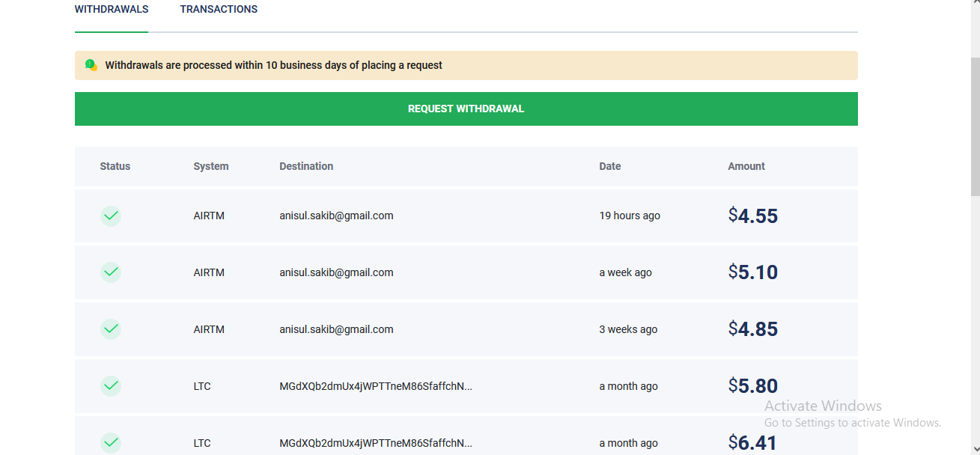Select the anisul.sakib@gmail.com destination on the first row
Screen dimensions: 980x455
[336, 216]
